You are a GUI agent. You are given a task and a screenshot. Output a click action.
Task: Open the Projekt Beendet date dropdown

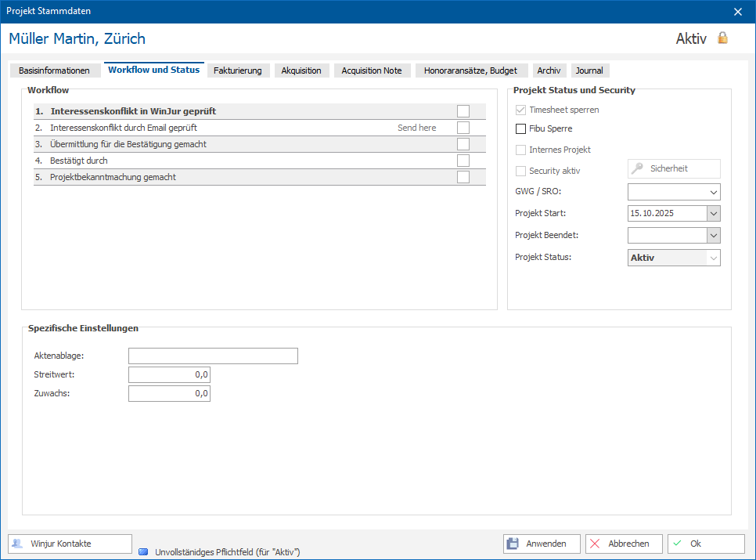[714, 236]
